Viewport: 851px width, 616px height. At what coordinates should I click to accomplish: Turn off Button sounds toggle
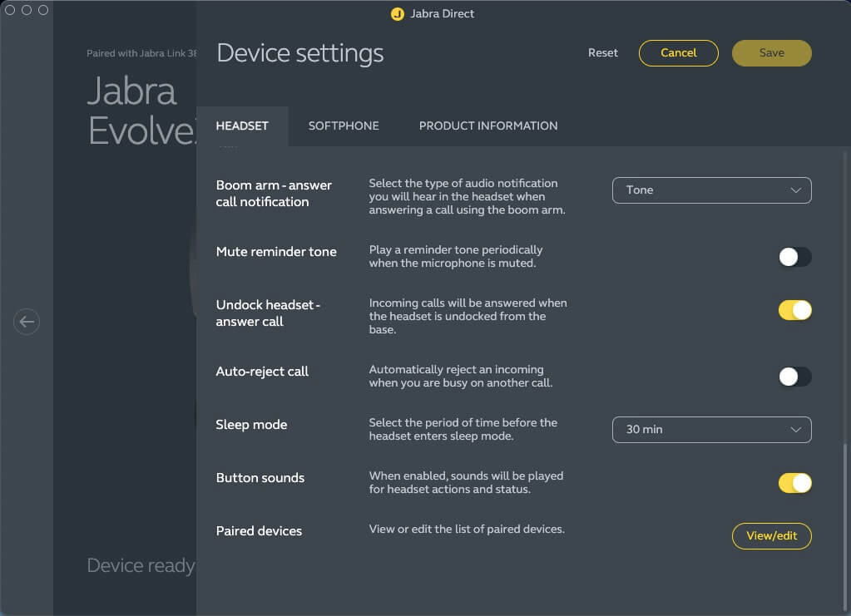coord(794,483)
